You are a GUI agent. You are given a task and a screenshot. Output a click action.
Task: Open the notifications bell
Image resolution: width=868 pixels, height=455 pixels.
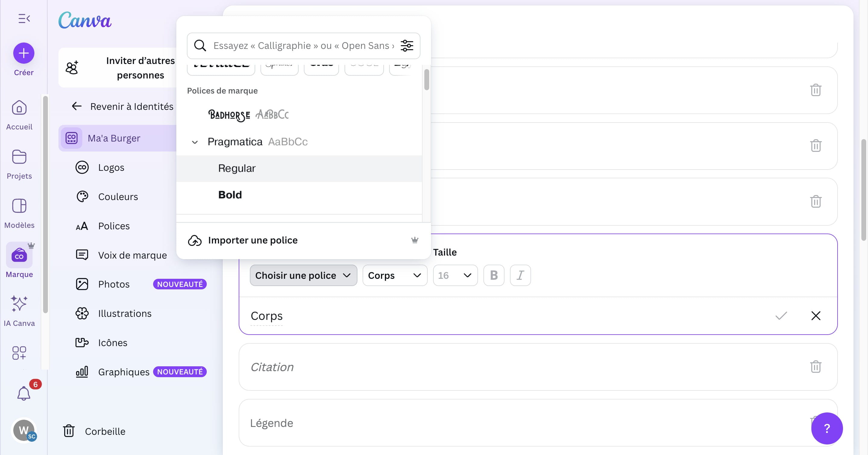[x=24, y=393]
